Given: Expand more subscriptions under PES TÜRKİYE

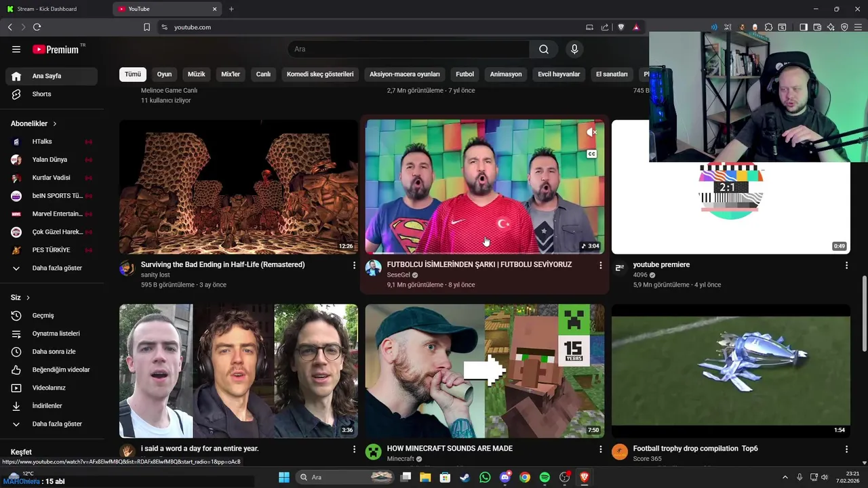Looking at the screenshot, I should (x=52, y=268).
